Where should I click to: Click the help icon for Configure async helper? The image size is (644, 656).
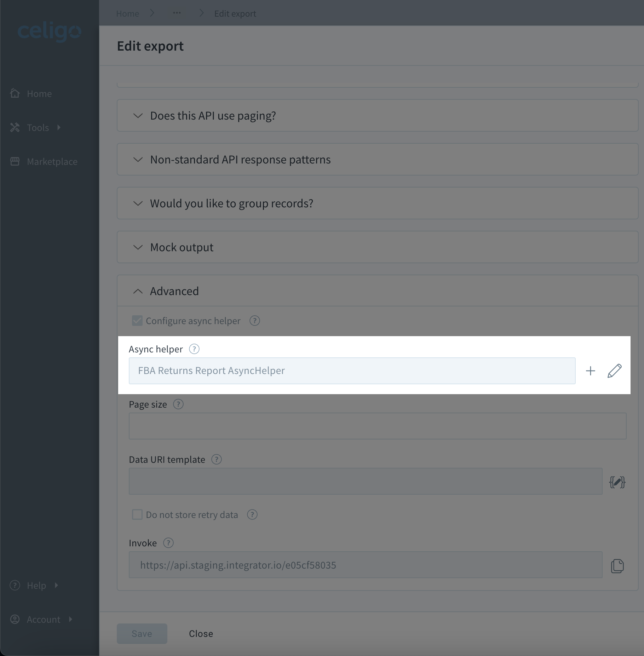point(254,321)
